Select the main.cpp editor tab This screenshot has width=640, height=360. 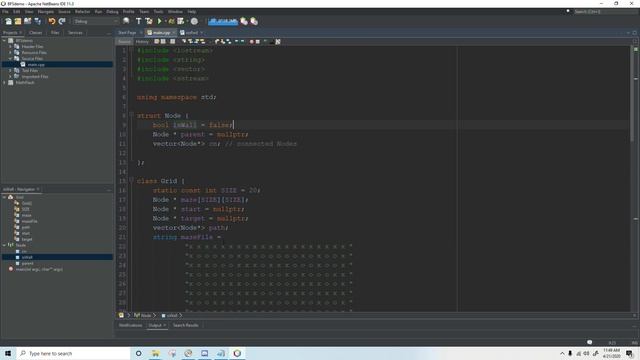[x=162, y=33]
